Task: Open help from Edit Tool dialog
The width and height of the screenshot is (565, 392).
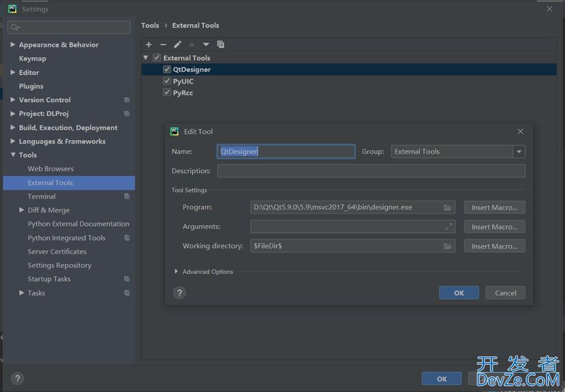Action: click(x=180, y=293)
